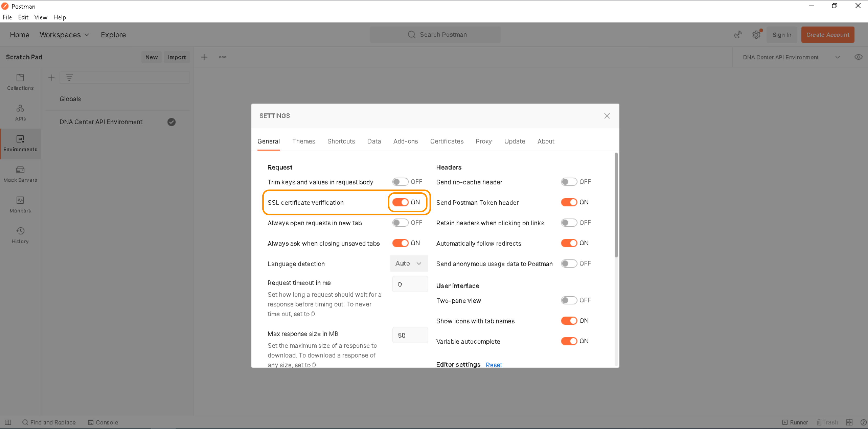868x429 pixels.
Task: Enable Send no-cache header toggle
Action: pos(569,182)
